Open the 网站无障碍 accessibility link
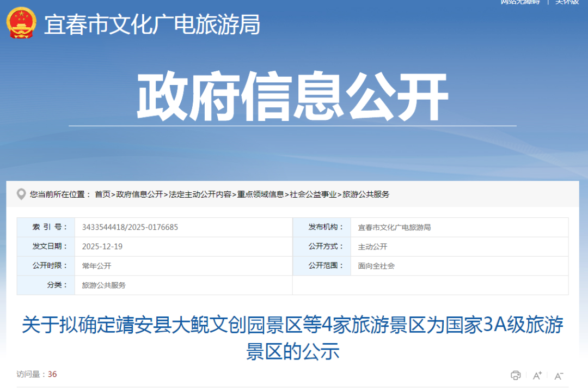Screen dimensions: 588x390 [519, 3]
